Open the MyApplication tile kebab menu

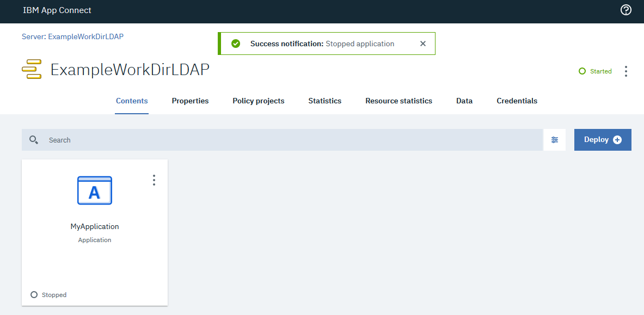[x=154, y=180]
